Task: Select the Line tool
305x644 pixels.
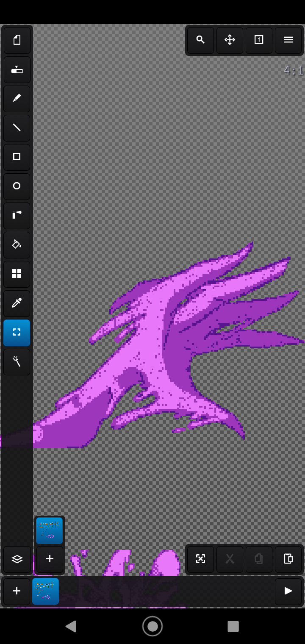Action: (x=17, y=128)
